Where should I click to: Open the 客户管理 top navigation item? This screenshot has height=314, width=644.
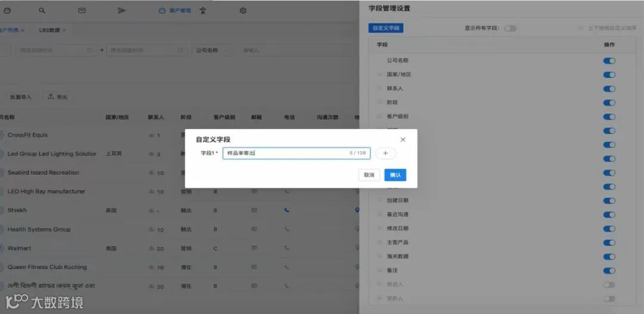175,11
